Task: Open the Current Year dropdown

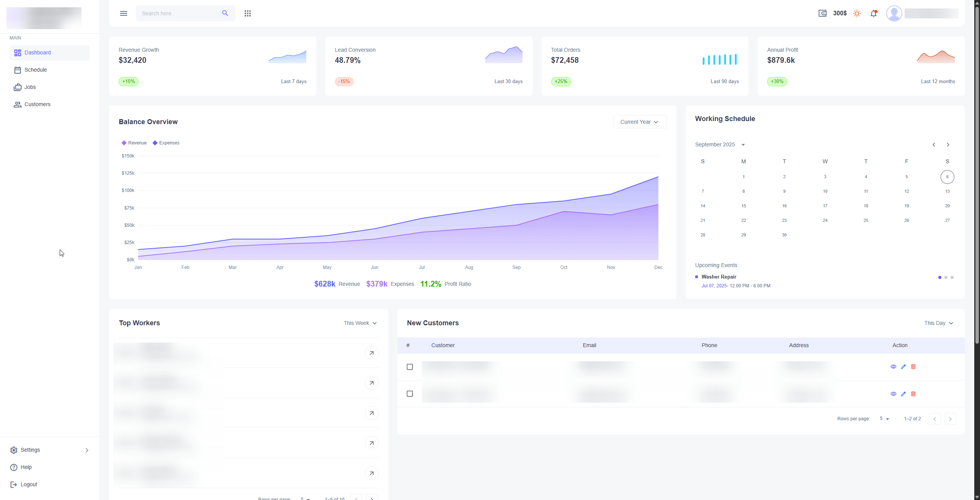Action: (x=640, y=122)
